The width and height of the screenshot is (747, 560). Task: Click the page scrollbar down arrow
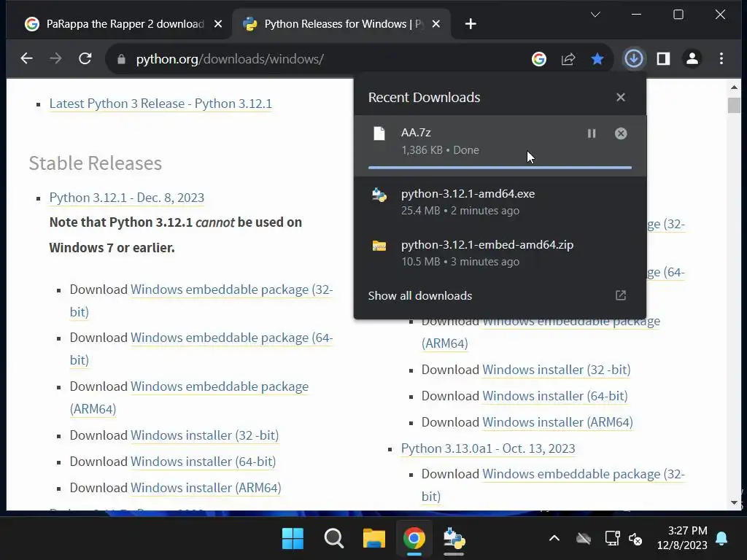tap(734, 502)
